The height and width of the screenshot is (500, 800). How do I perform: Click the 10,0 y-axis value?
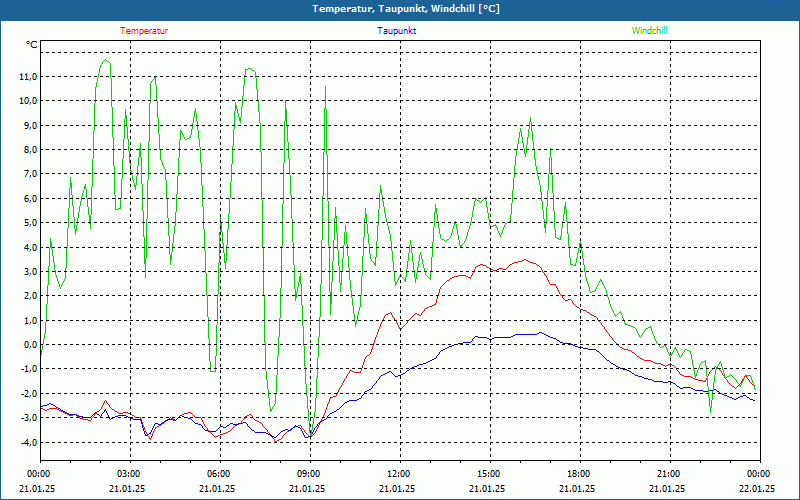[28, 101]
